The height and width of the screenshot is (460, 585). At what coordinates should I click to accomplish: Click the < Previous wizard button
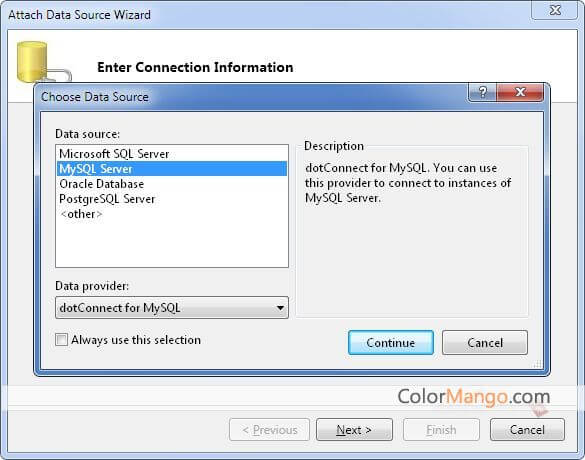(x=269, y=430)
